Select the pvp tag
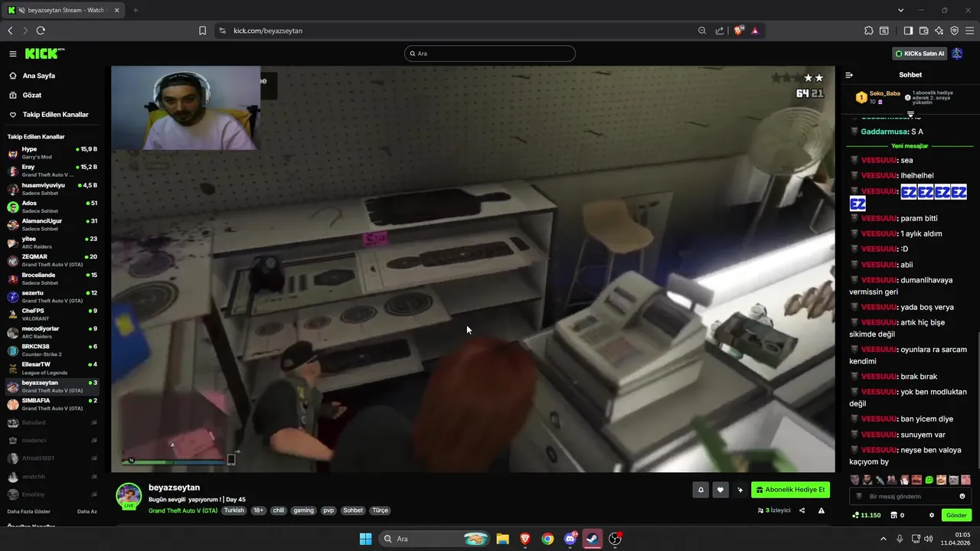Viewport: 980px width, 551px height. point(328,510)
